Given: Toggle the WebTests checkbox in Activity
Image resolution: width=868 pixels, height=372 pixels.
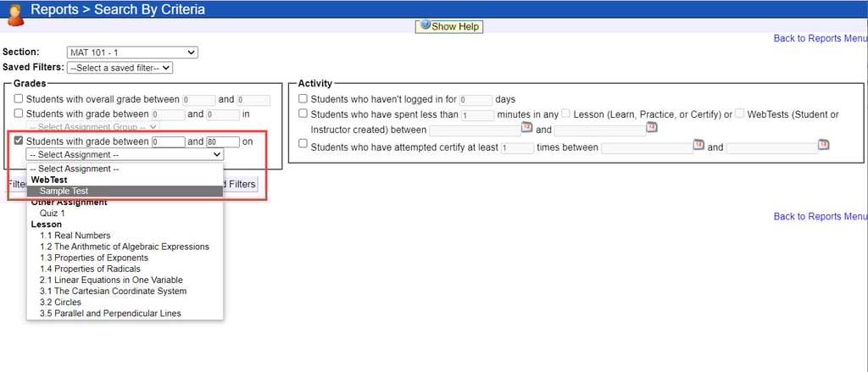Looking at the screenshot, I should pyautogui.click(x=740, y=114).
